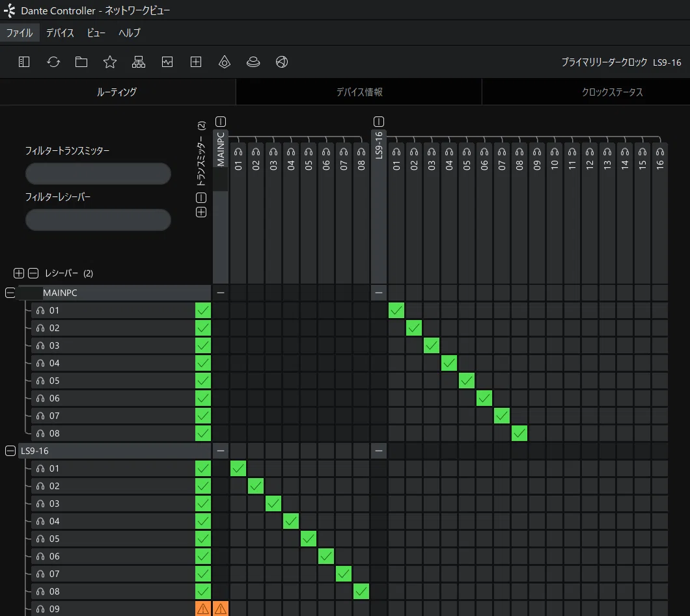
Task: Click LS9-16 transmitter channel 09 header
Action: (537, 213)
